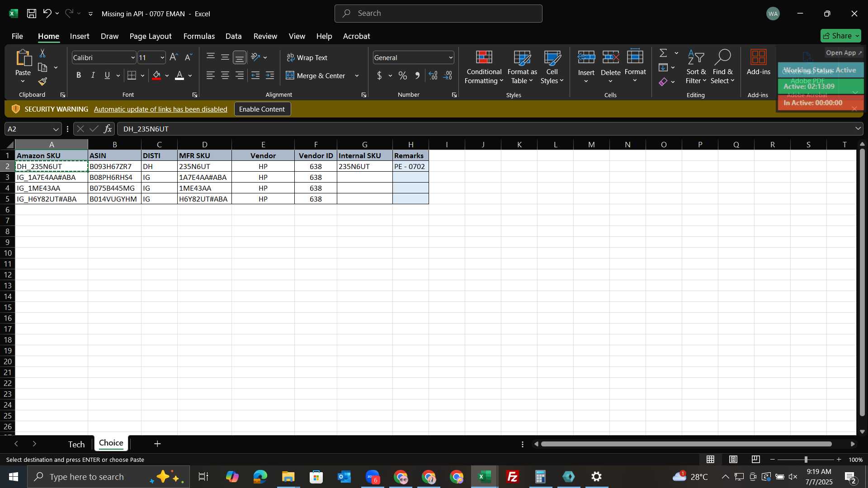Open Sort & Filter menu
The image size is (868, 488).
[696, 68]
